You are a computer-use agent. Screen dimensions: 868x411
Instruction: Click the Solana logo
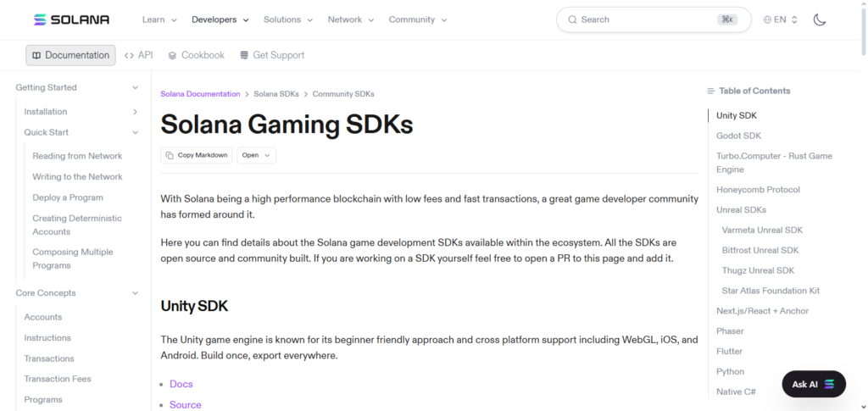pyautogui.click(x=71, y=19)
